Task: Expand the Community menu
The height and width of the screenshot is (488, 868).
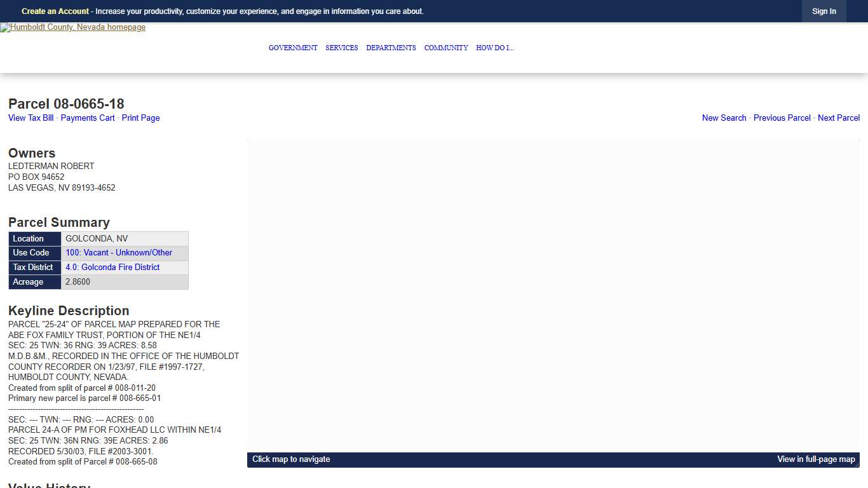Action: click(x=446, y=48)
